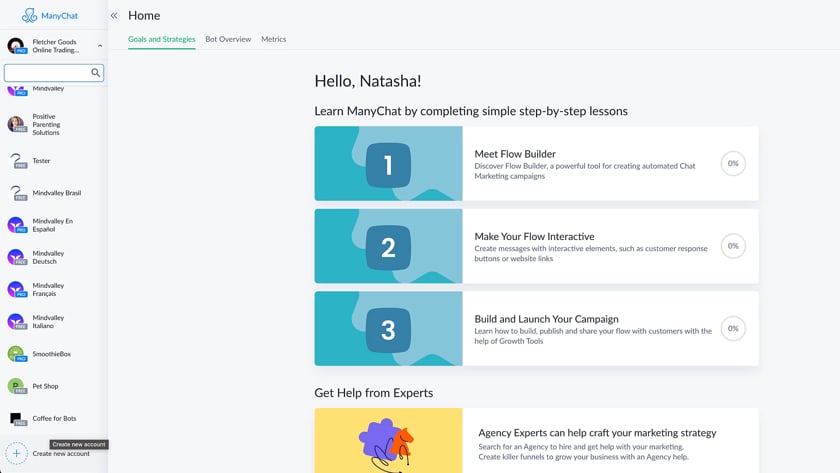The width and height of the screenshot is (840, 473).
Task: Select Coffee for Bots account icon
Action: 17,418
